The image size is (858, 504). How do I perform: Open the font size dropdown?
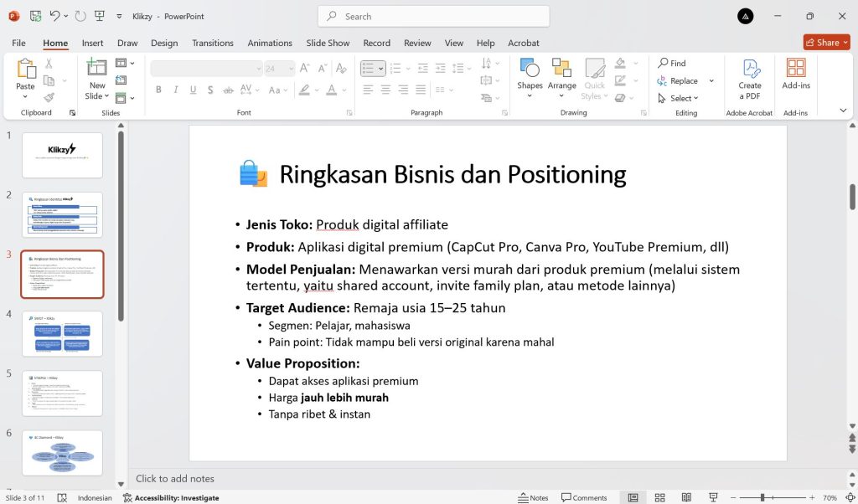(x=291, y=69)
